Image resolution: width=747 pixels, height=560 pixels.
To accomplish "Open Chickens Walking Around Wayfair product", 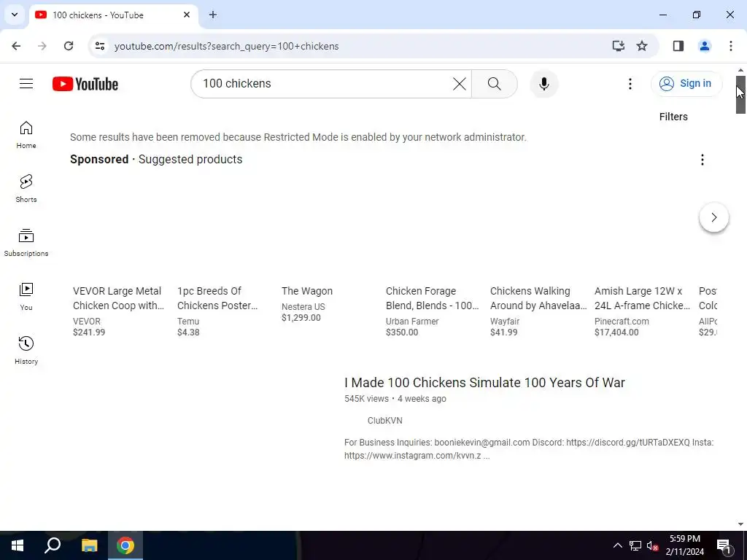I will coord(538,298).
